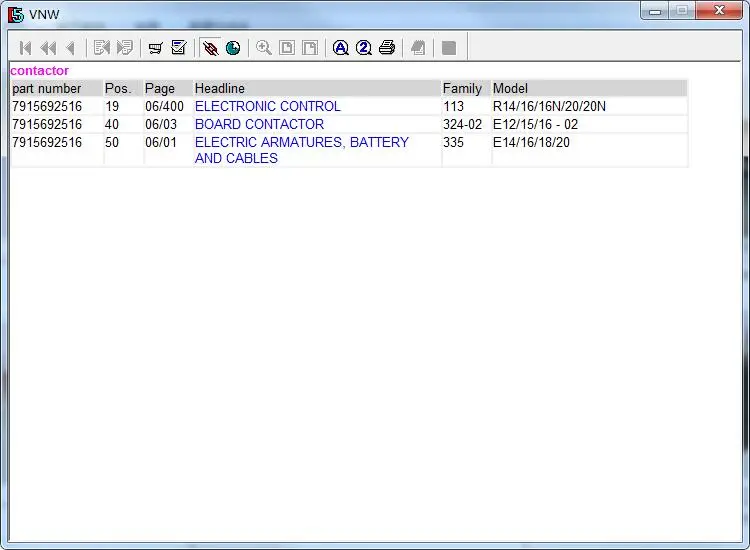750x550 pixels.
Task: Click family value 335
Action: (x=453, y=143)
